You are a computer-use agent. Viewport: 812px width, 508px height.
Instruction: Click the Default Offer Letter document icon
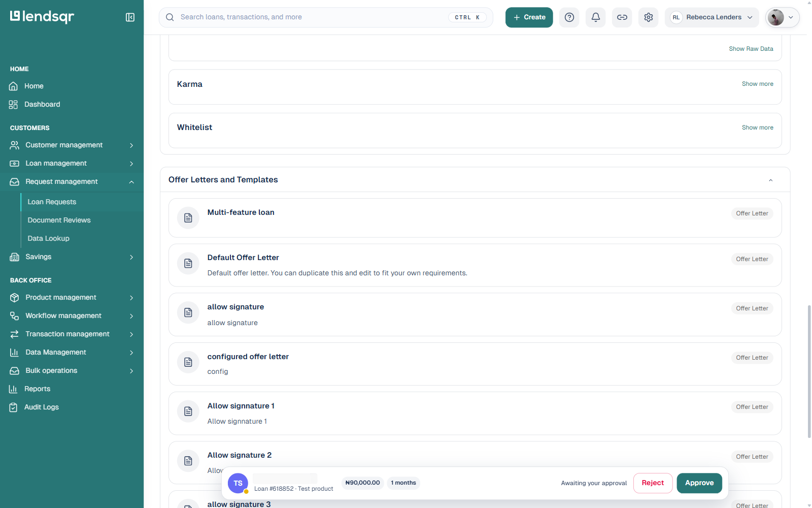[188, 263]
